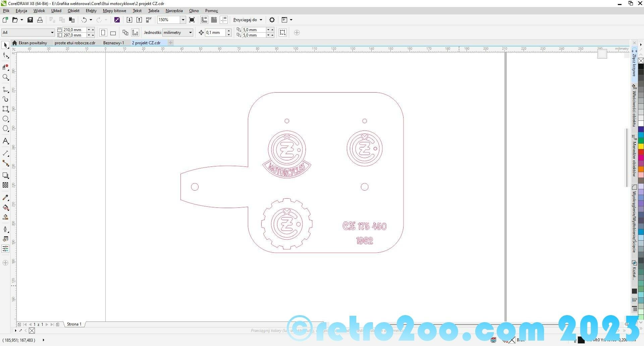The image size is (644, 346).
Task: Select the Text tool
Action: pos(5,141)
